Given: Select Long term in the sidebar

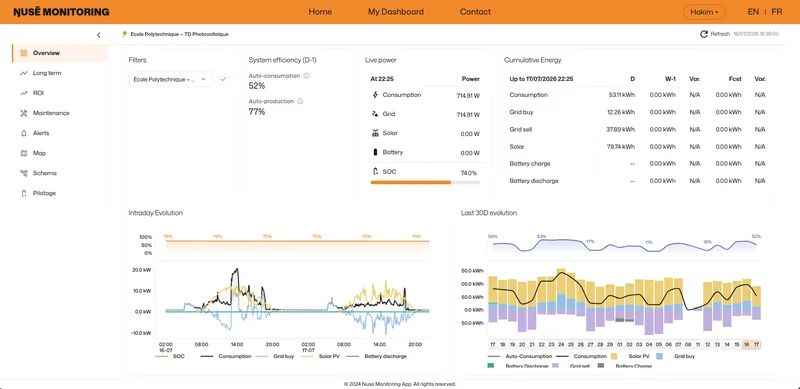Looking at the screenshot, I should click(x=47, y=73).
